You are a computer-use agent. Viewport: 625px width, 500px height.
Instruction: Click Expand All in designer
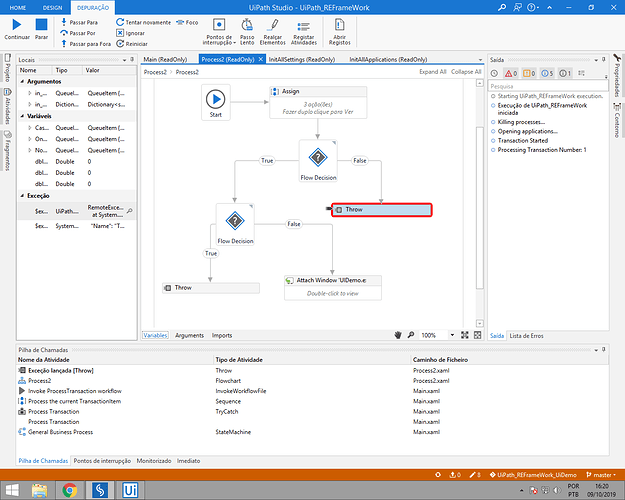[432, 72]
